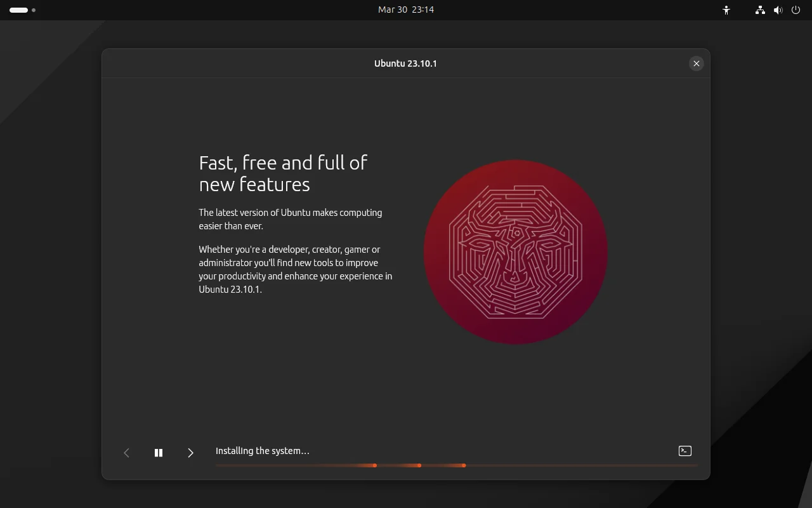Screen dimensions: 812x508
Task: Open the volume speaker icon
Action: click(778, 10)
